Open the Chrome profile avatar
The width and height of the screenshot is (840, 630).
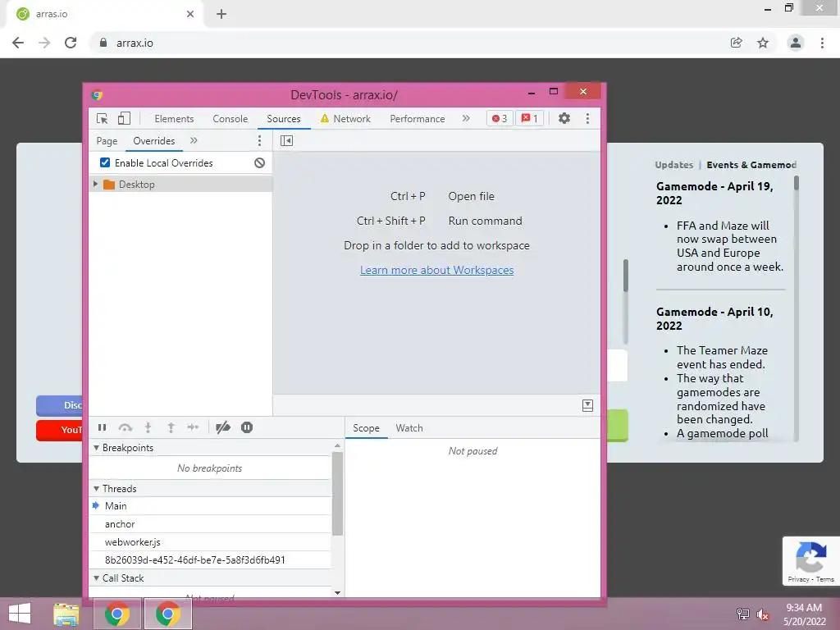pyautogui.click(x=796, y=43)
